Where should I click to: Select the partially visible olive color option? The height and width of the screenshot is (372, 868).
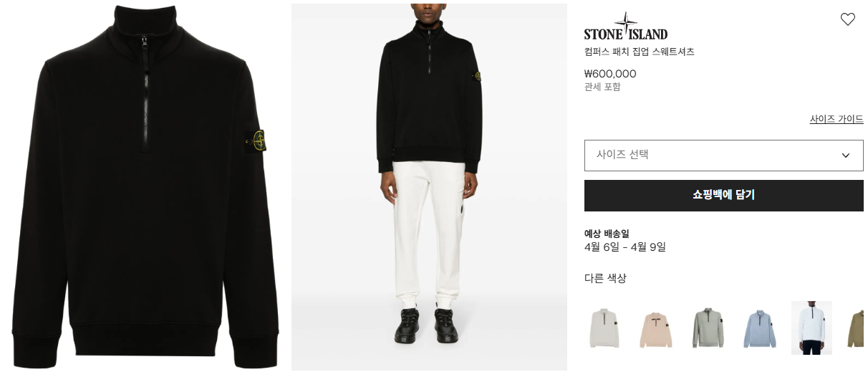(854, 328)
